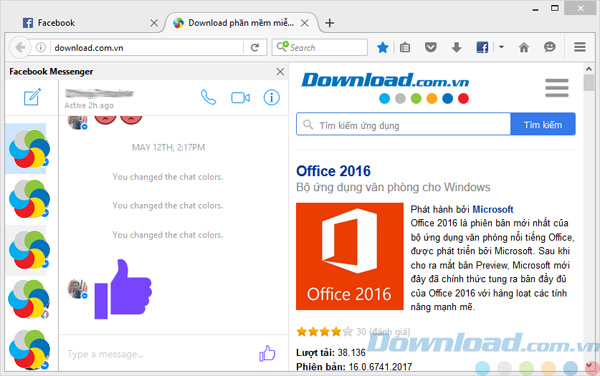Show site information icon in address bar
600x376 pixels.
(x=41, y=47)
